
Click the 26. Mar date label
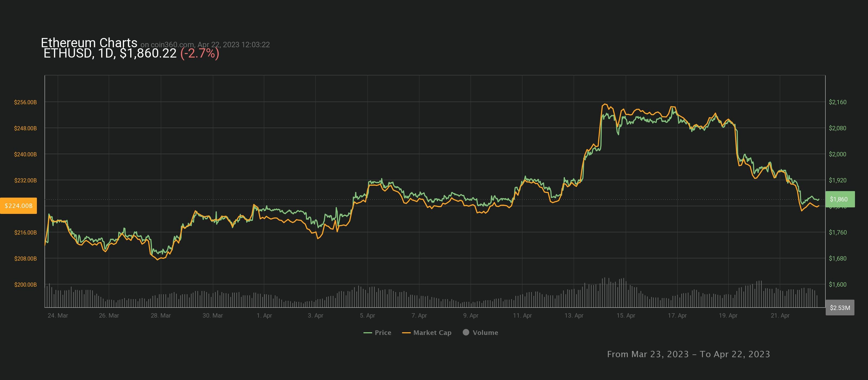109,316
